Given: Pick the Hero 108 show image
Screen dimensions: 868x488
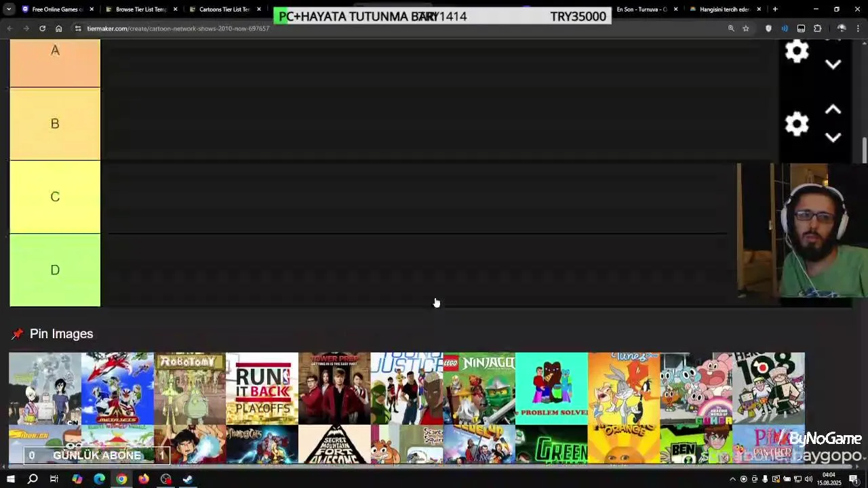Looking at the screenshot, I should point(768,388).
